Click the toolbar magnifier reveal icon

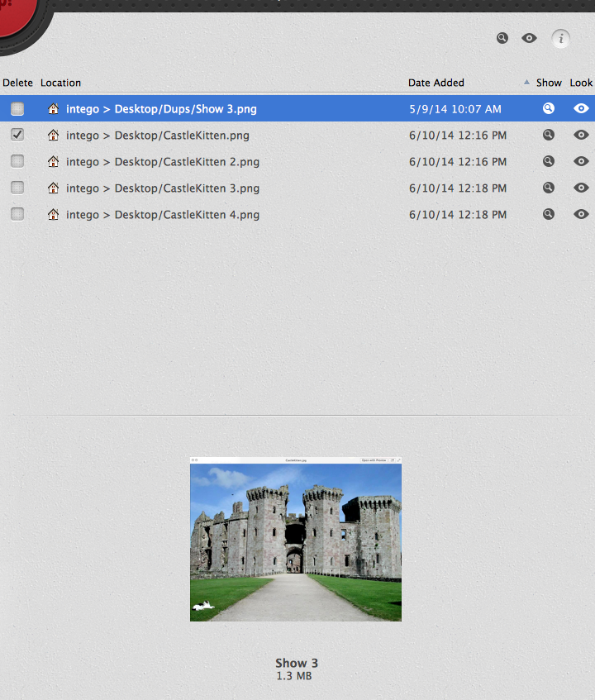[502, 38]
